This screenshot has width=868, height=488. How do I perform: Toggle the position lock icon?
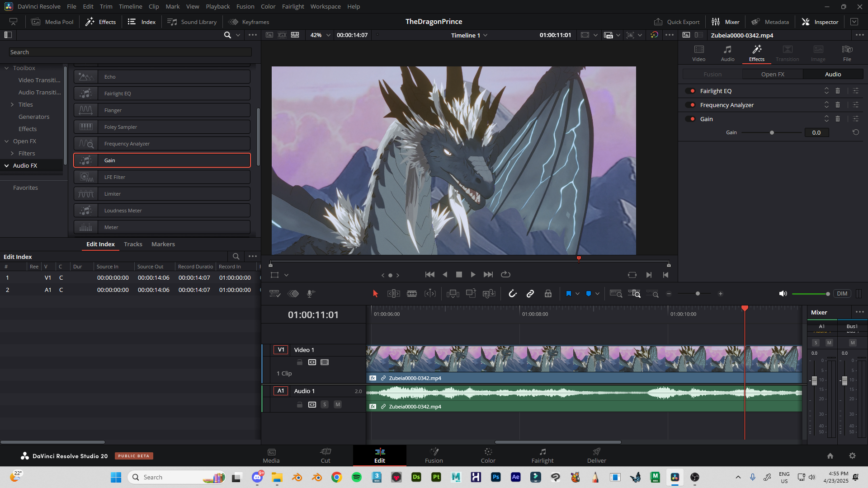tap(548, 294)
